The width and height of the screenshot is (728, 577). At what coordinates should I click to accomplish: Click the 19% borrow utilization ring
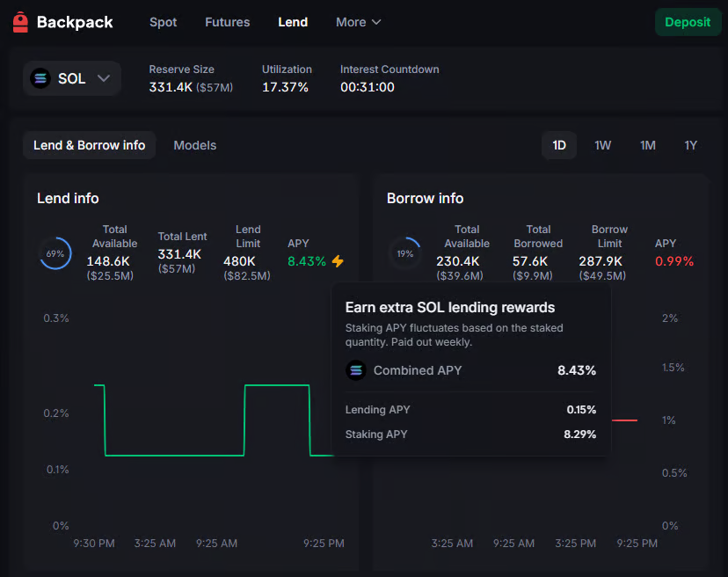pos(405,253)
